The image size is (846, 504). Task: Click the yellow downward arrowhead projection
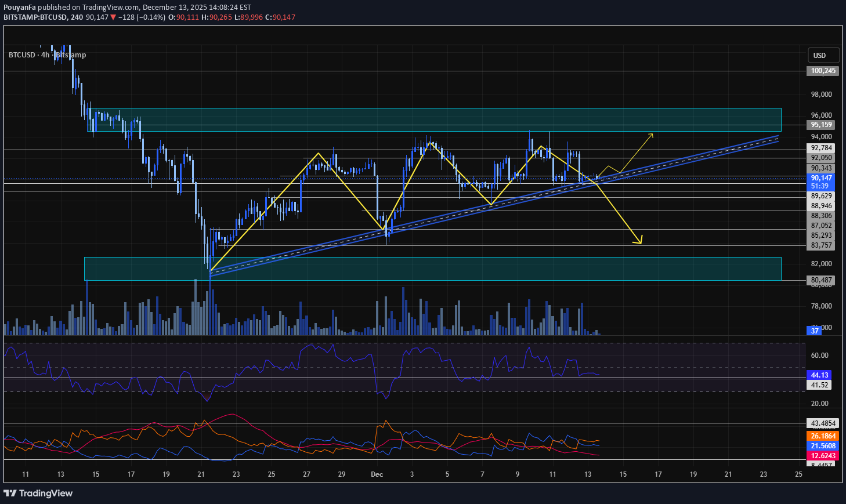pyautogui.click(x=640, y=241)
